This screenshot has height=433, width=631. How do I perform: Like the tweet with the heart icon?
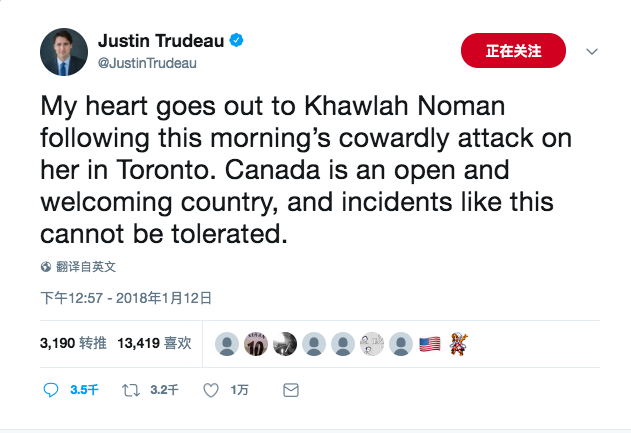pos(211,390)
